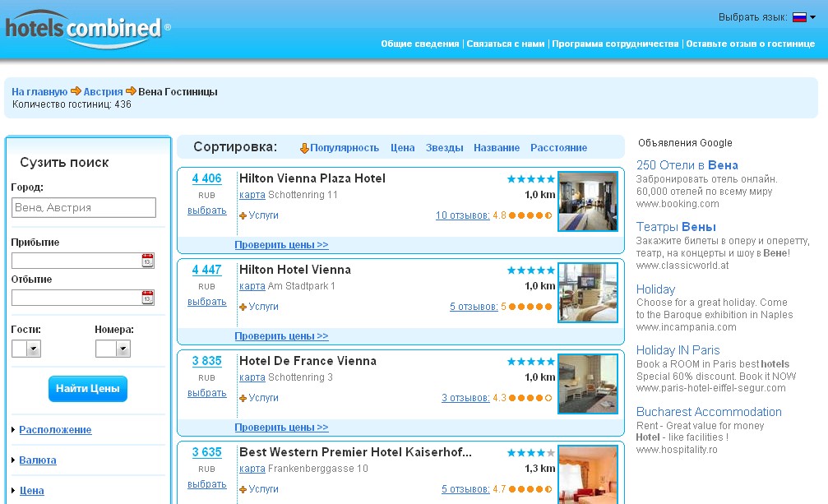Click the 4.3 rating dots for Hotel De France

click(530, 398)
